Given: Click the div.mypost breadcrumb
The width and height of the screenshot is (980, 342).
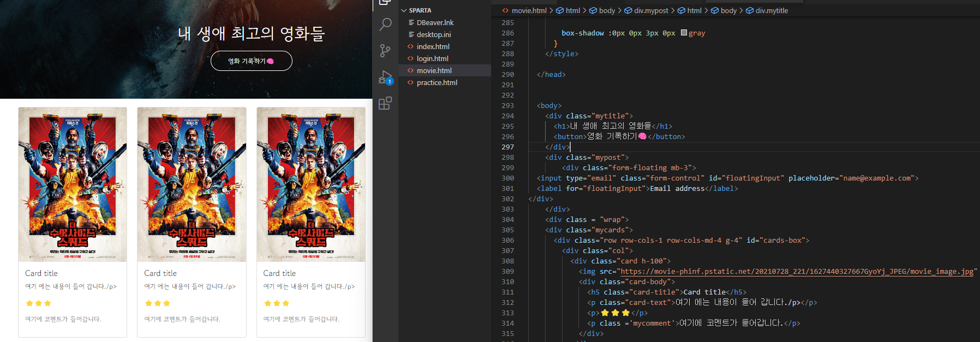Looking at the screenshot, I should 651,10.
